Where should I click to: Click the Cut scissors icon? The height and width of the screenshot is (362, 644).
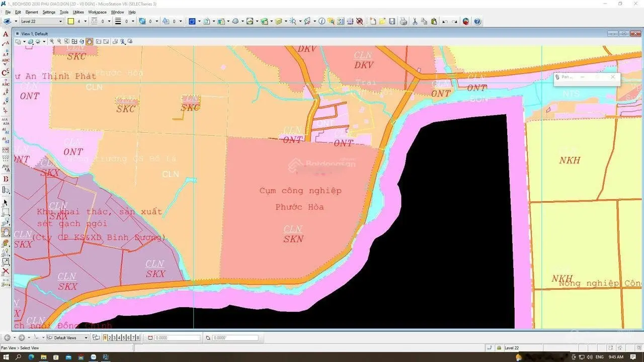click(x=415, y=22)
